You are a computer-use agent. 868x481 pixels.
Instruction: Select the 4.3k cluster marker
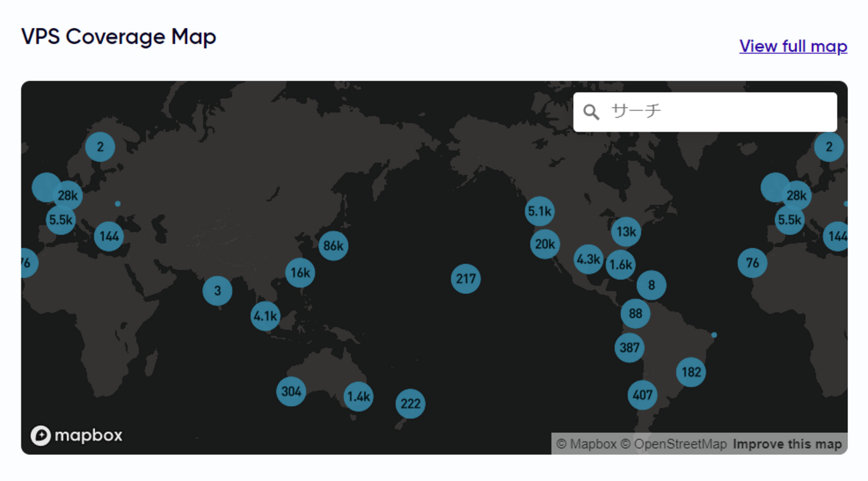(589, 259)
